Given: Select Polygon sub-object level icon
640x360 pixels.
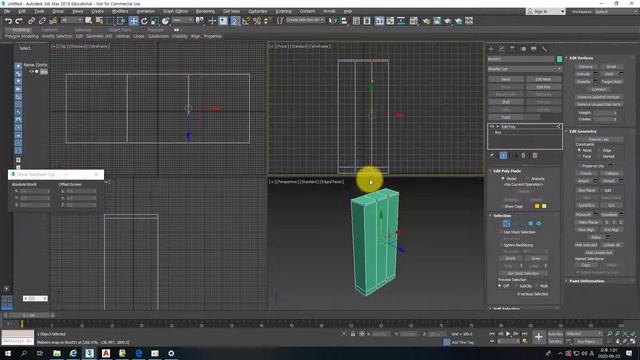Looking at the screenshot, I should click(531, 223).
